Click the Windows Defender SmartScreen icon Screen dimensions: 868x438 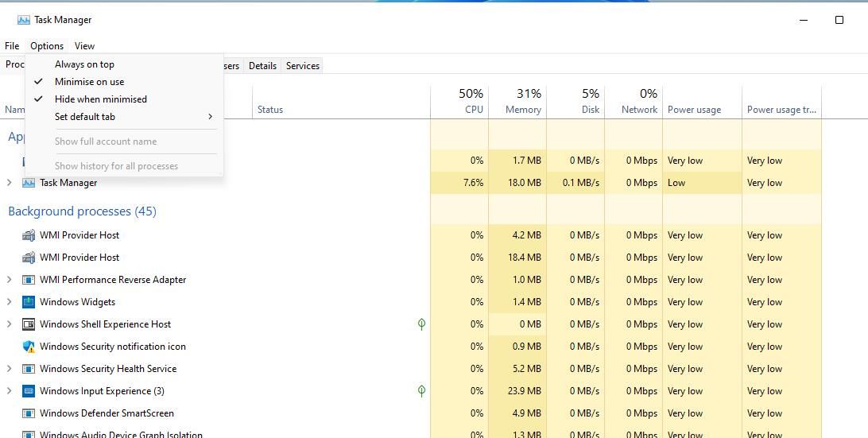29,413
